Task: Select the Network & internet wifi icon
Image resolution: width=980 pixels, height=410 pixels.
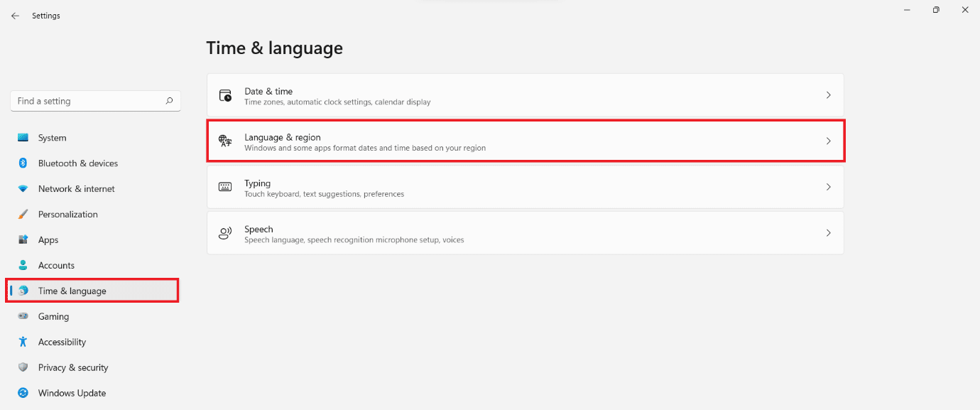Action: tap(23, 189)
